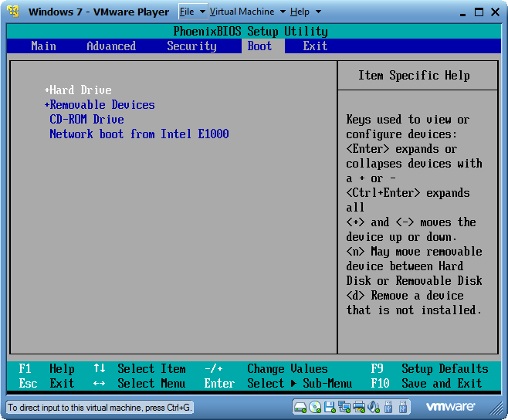Click the window resize grip corner

(x=496, y=408)
